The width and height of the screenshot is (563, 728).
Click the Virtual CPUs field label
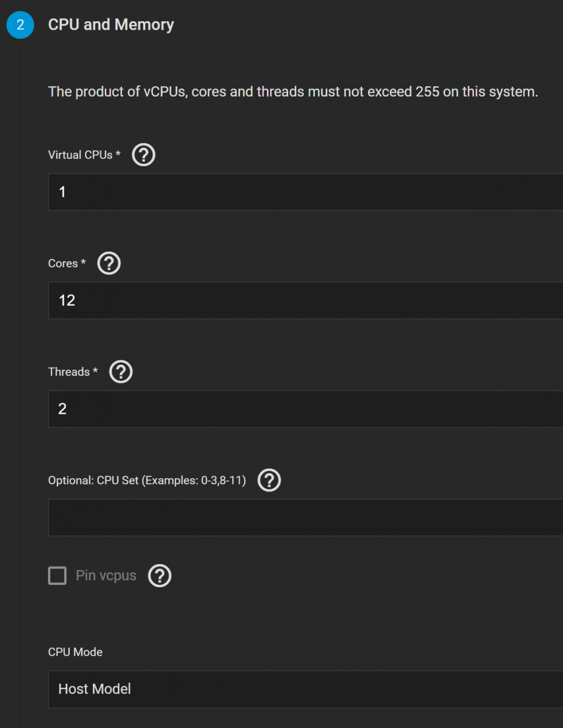[x=81, y=155]
